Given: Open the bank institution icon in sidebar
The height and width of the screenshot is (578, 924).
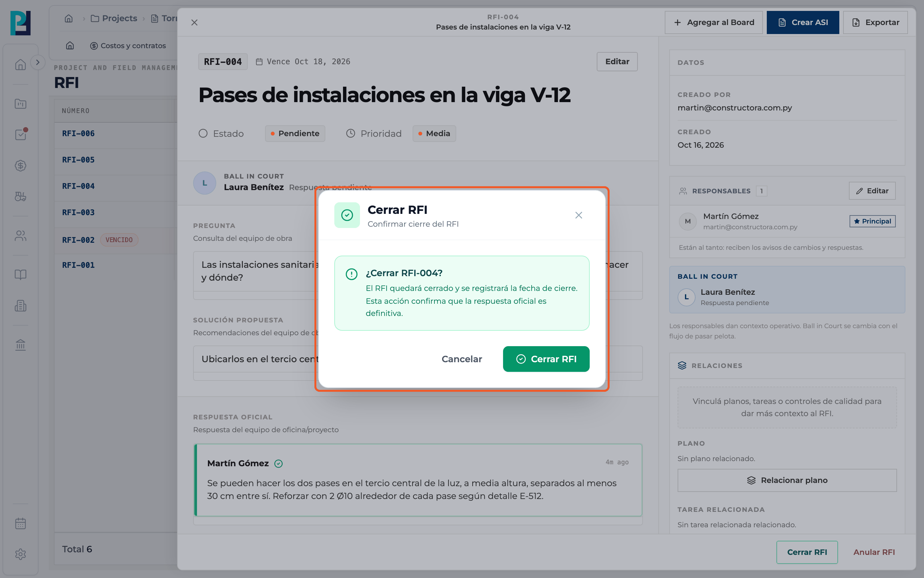Looking at the screenshot, I should 21,345.
